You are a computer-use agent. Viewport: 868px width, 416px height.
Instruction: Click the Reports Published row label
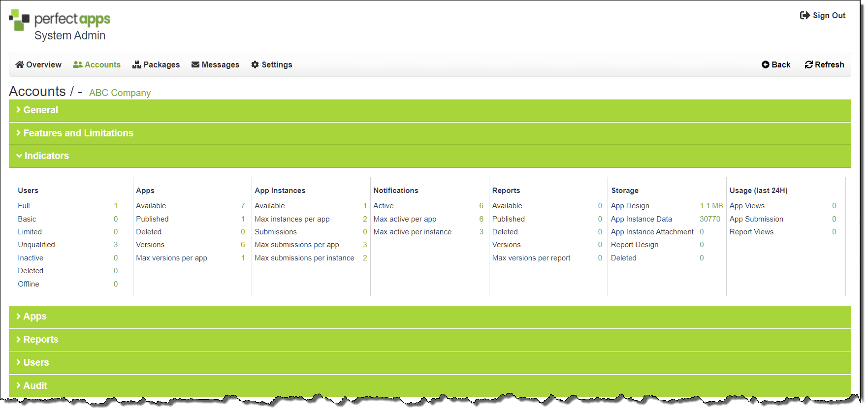(x=509, y=219)
